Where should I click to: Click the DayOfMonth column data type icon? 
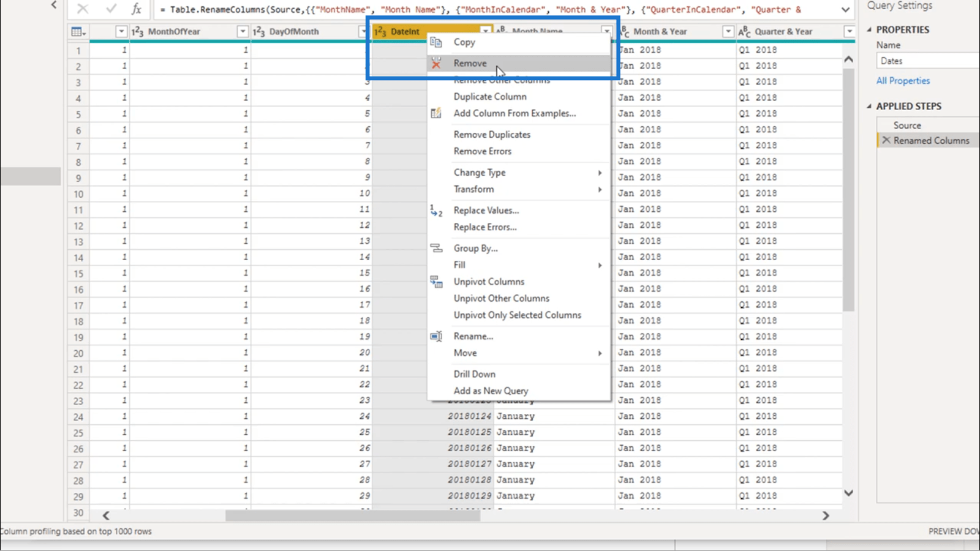pos(259,32)
